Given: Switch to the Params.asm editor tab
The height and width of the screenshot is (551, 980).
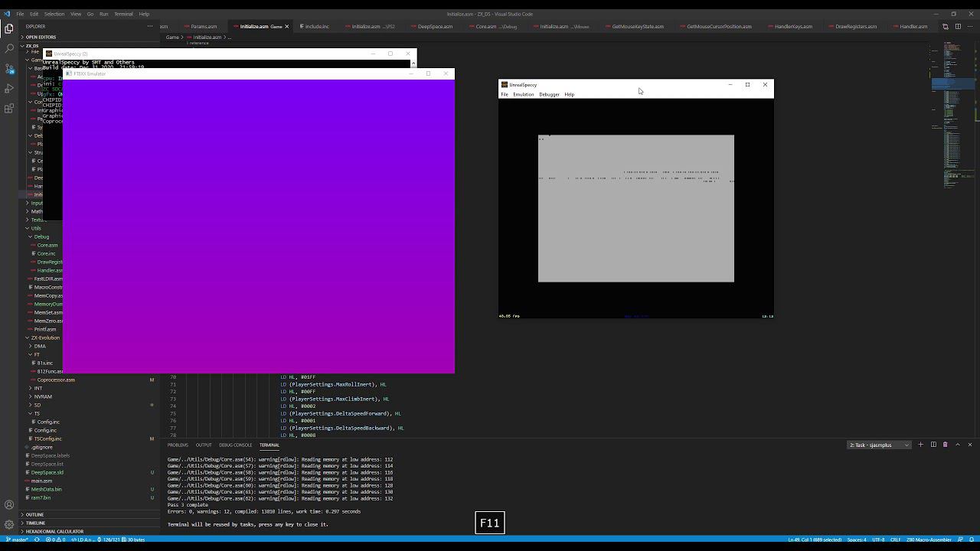Looking at the screenshot, I should pos(204,27).
